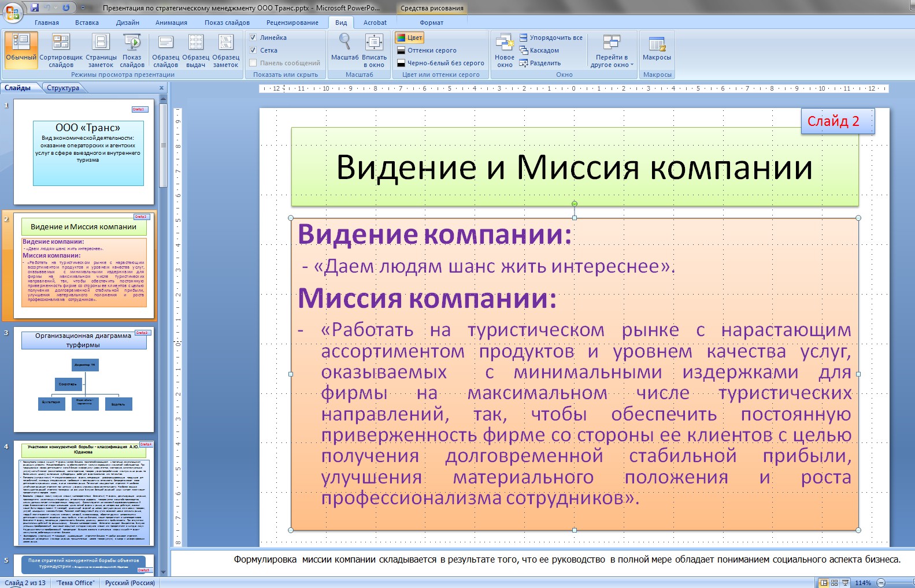Click zoom out minus in status bar
The width and height of the screenshot is (915, 588).
[x=881, y=583]
